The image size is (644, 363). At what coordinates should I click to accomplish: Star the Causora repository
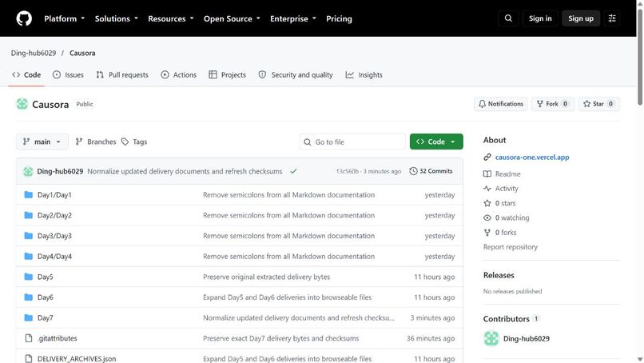pos(598,104)
